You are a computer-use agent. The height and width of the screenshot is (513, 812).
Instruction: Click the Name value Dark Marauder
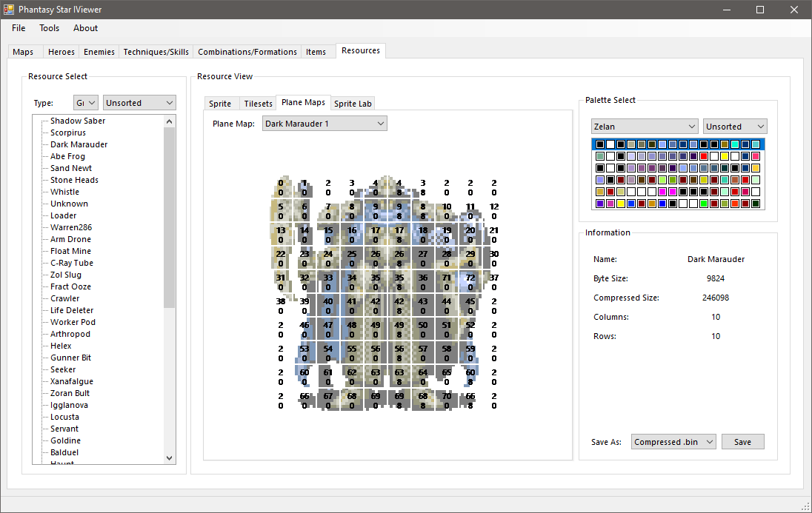point(716,259)
